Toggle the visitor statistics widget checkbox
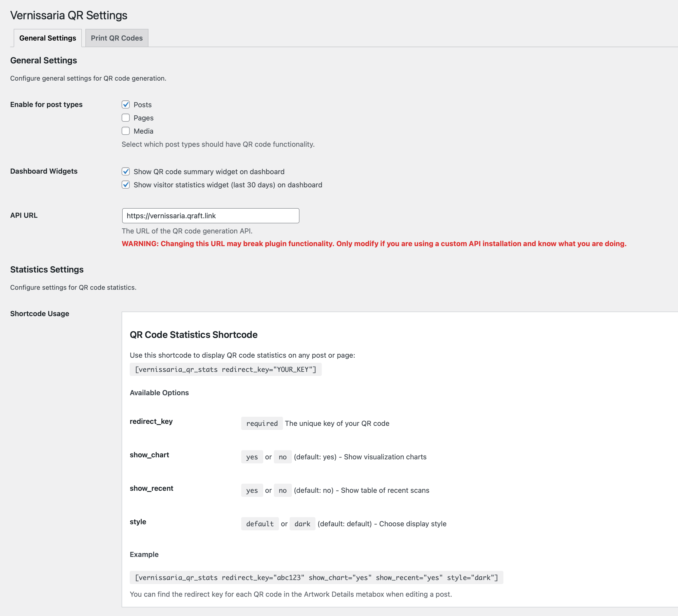Viewport: 678px width, 616px height. pyautogui.click(x=126, y=185)
